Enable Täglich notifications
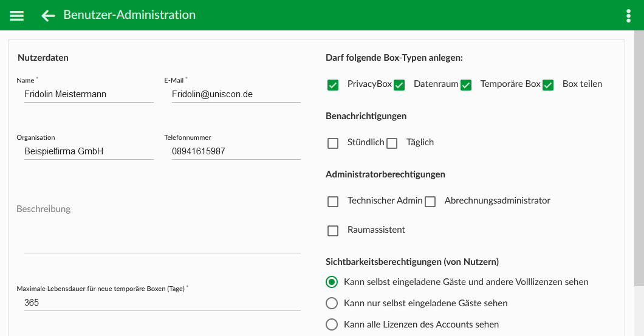This screenshot has width=644, height=336. coord(392,143)
